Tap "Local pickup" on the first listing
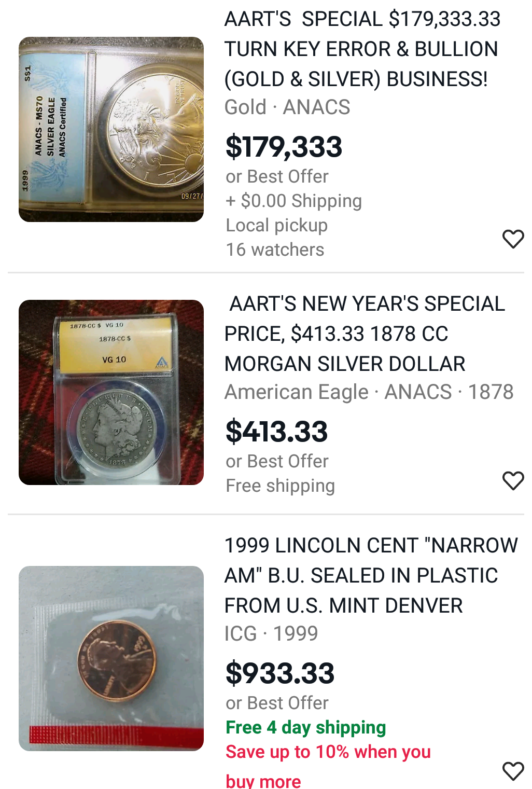This screenshot has height=789, width=532. [276, 225]
